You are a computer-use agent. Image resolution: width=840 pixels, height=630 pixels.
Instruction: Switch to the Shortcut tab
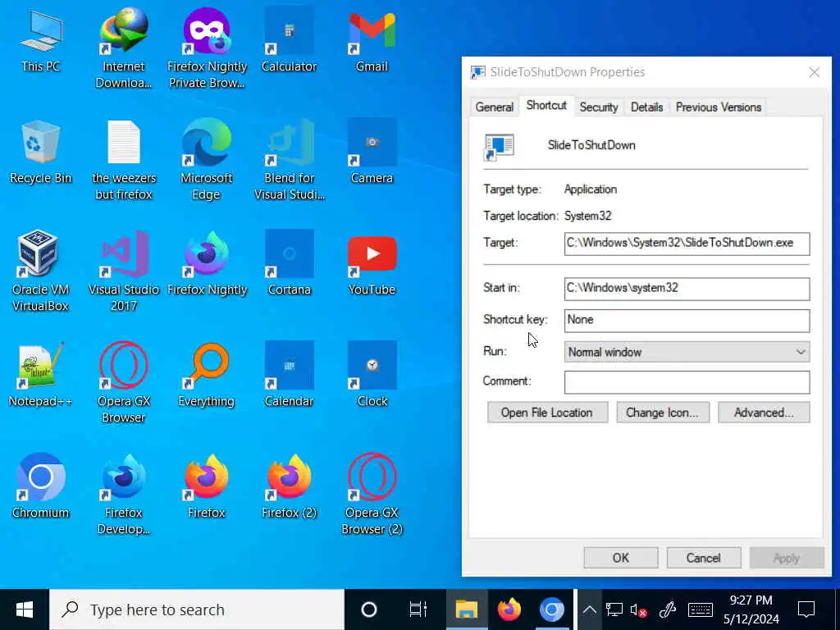point(546,106)
